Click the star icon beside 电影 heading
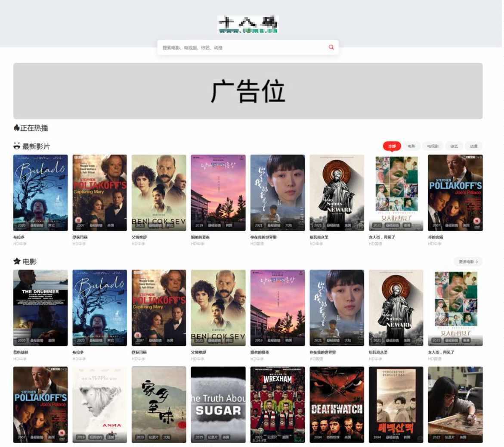 click(x=17, y=261)
